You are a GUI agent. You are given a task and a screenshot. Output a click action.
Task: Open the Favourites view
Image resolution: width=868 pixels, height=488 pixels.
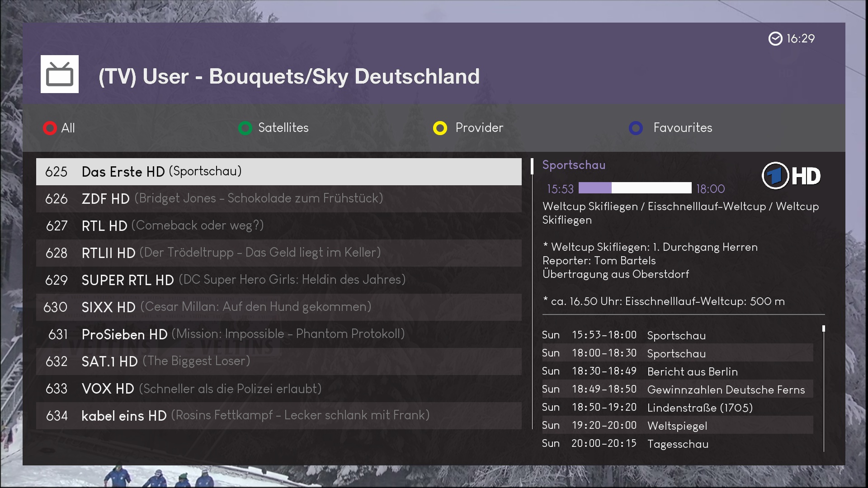click(x=670, y=128)
